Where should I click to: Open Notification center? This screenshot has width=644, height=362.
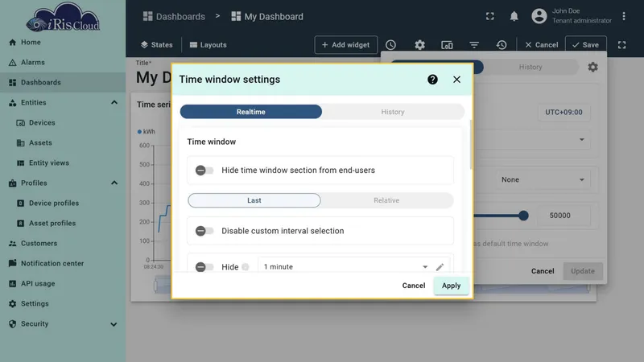coord(63,264)
